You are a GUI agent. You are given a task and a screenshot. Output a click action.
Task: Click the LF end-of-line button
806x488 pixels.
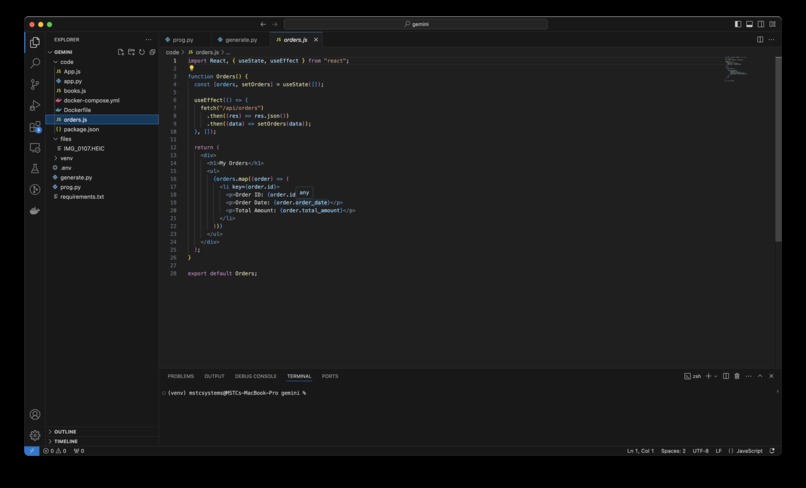tap(718, 451)
